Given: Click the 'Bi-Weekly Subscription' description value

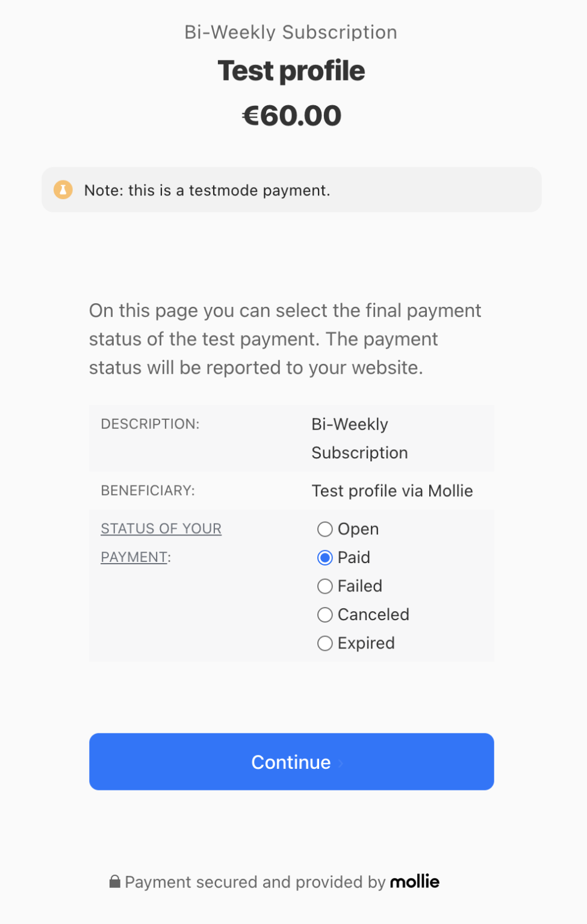Looking at the screenshot, I should (359, 438).
